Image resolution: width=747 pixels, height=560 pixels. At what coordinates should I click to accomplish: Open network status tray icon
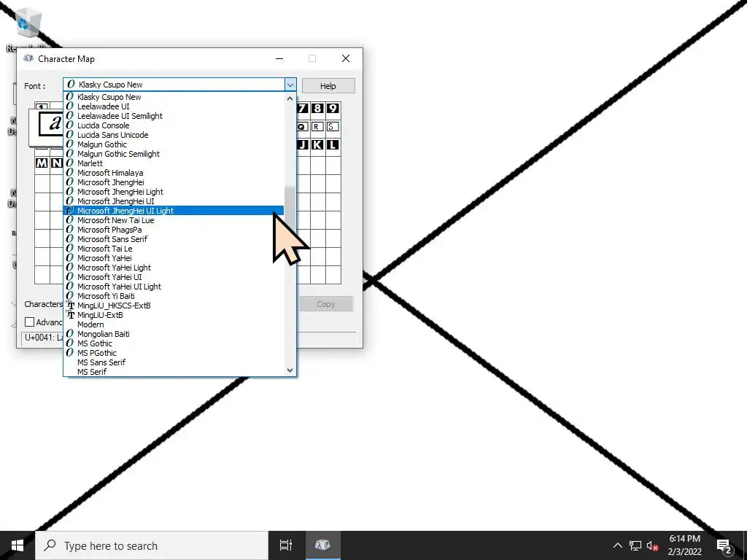[x=635, y=545]
